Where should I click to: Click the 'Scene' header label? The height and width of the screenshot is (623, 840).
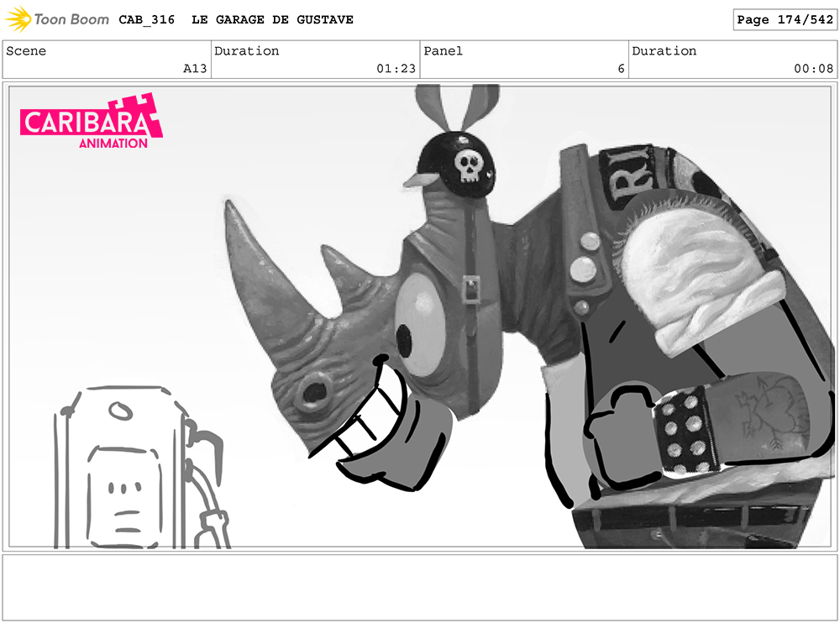point(26,51)
